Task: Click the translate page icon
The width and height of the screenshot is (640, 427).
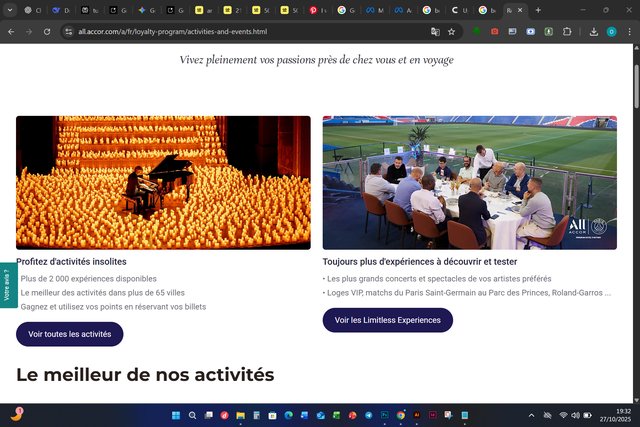Action: pos(435,31)
